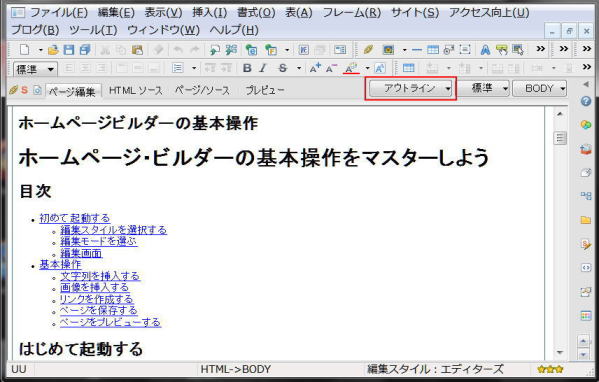Viewport: 599px width, 382px height.
Task: Click the three stars in status bar
Action: 550,369
